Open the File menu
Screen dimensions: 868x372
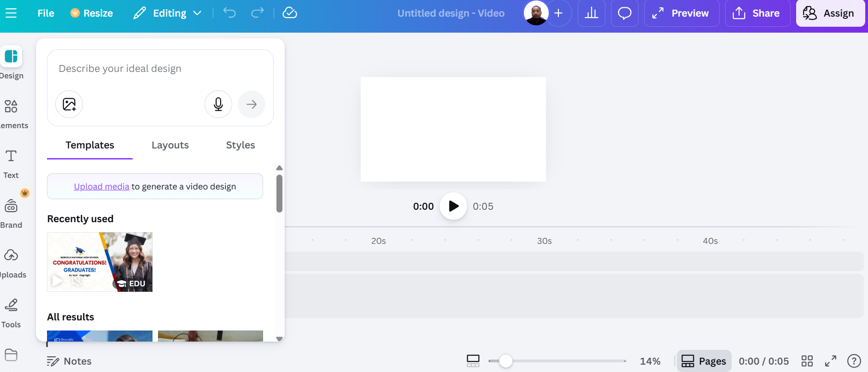coord(46,13)
